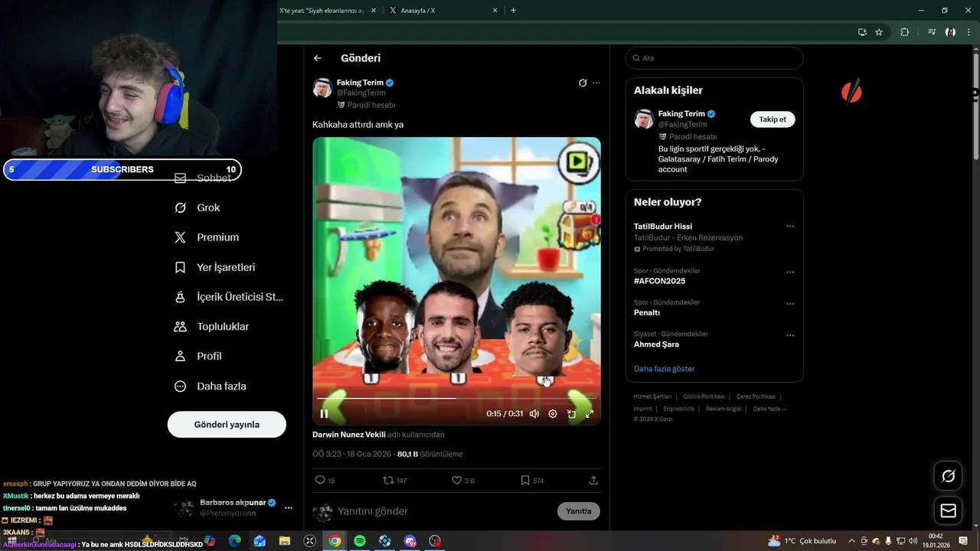Screen dimensions: 980x551
Task: Expand footer Daha fazla link
Action: [x=769, y=409]
